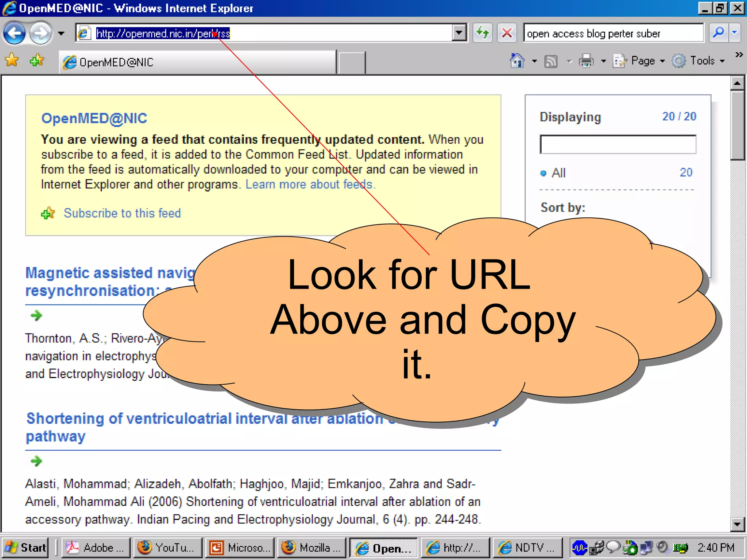Screen dimensions: 747x560
Task: Click the magnifier Search icon
Action: [719, 33]
